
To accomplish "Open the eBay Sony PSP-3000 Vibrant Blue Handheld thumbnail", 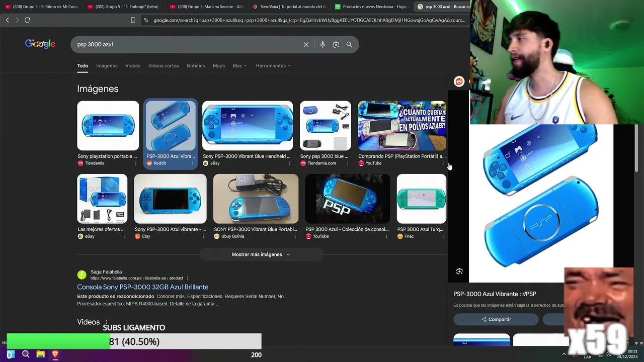I will click(248, 126).
